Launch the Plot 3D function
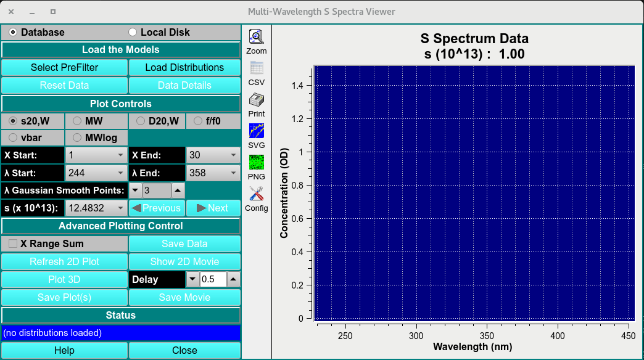Viewport: 644px width, 360px height. pos(64,279)
